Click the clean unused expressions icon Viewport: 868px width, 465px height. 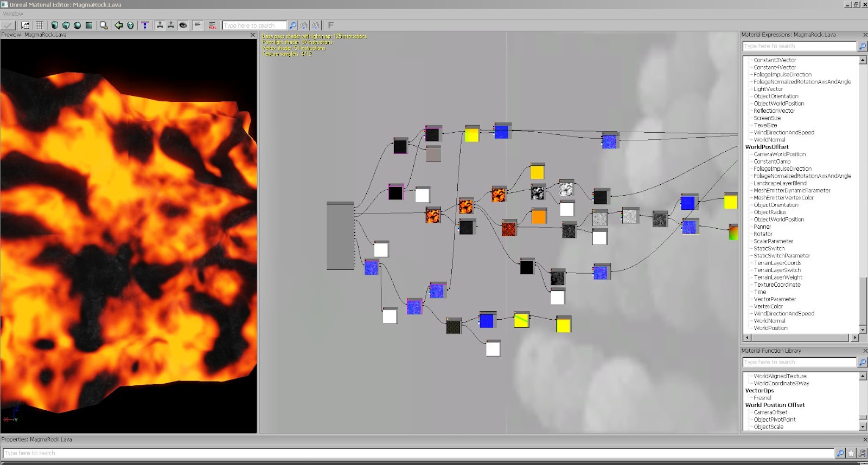click(x=145, y=25)
